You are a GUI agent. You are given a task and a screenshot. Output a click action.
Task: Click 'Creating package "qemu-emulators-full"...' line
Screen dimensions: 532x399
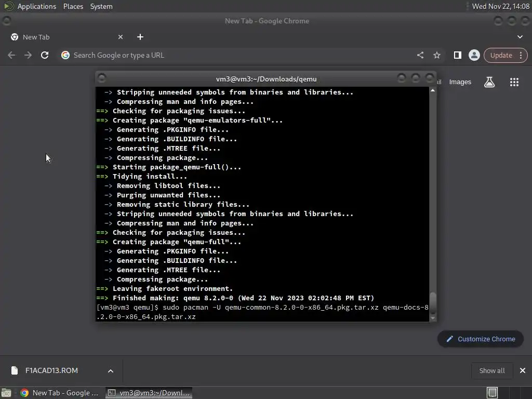click(189, 120)
